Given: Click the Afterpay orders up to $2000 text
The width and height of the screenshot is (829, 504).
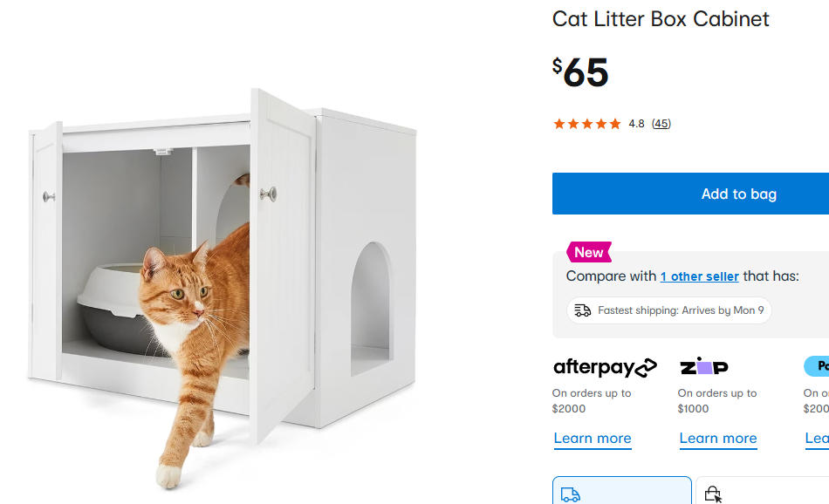Looking at the screenshot, I should [x=592, y=401].
